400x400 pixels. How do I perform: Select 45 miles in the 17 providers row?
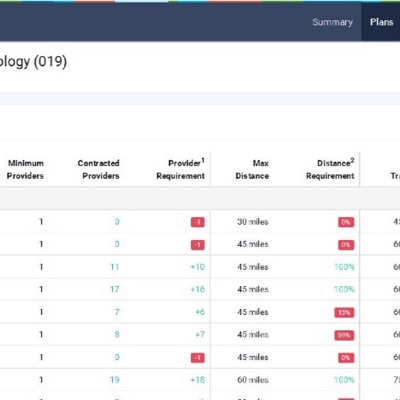253,289
